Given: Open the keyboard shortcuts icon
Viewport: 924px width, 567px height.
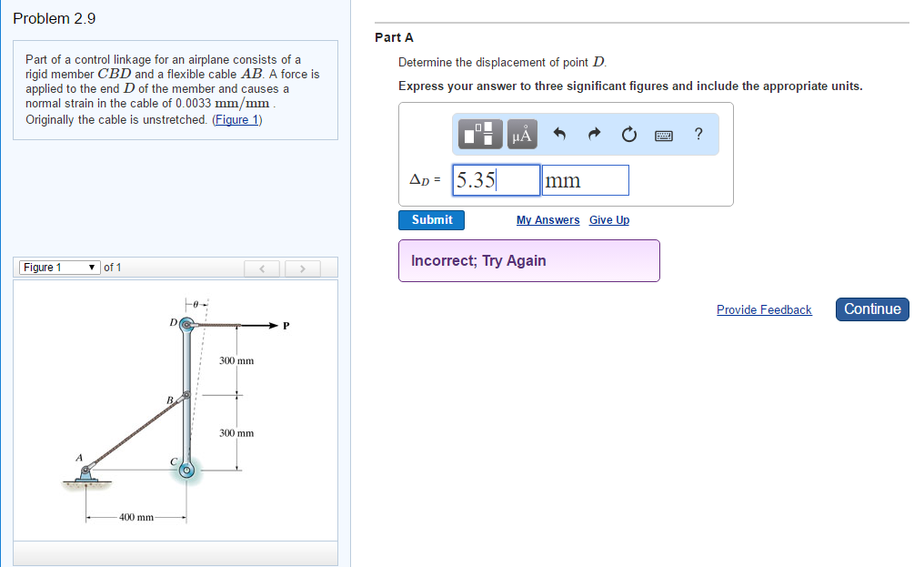Looking at the screenshot, I should click(x=663, y=134).
